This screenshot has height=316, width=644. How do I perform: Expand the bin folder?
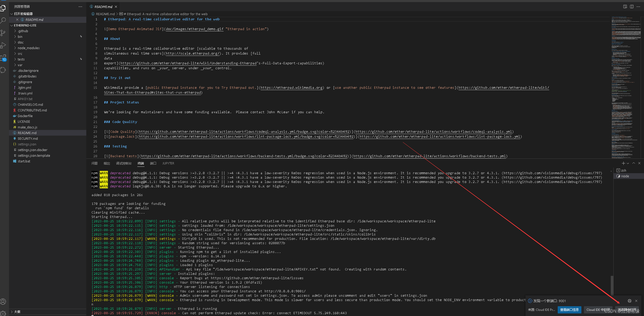[48, 37]
